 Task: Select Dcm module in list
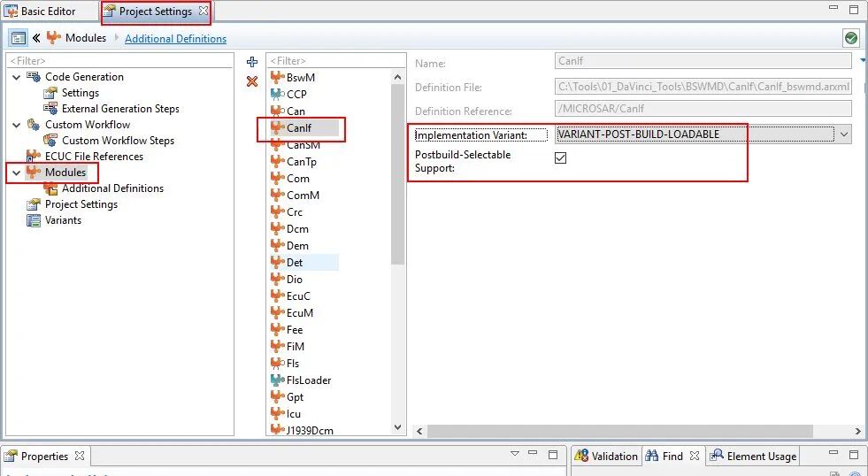coord(297,228)
